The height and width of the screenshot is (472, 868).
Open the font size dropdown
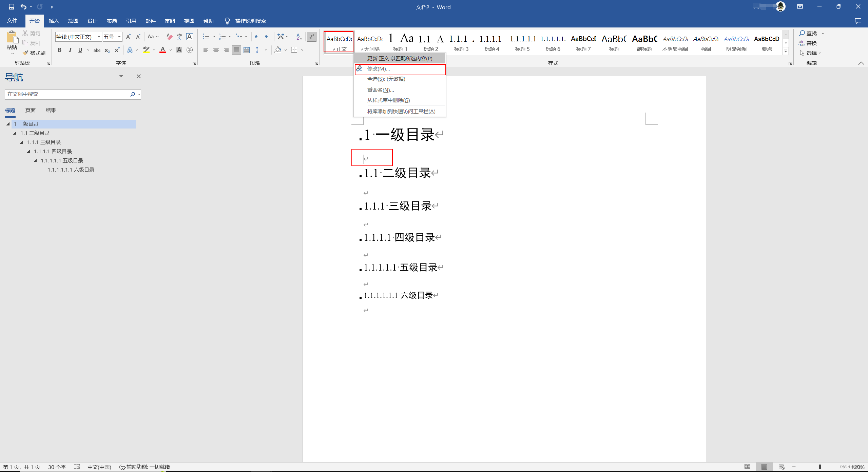click(119, 37)
